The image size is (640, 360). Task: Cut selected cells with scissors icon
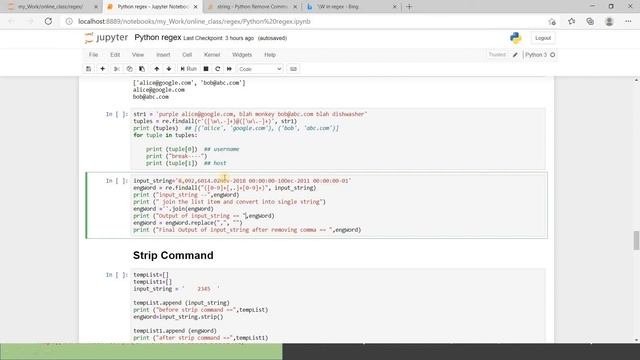116,69
